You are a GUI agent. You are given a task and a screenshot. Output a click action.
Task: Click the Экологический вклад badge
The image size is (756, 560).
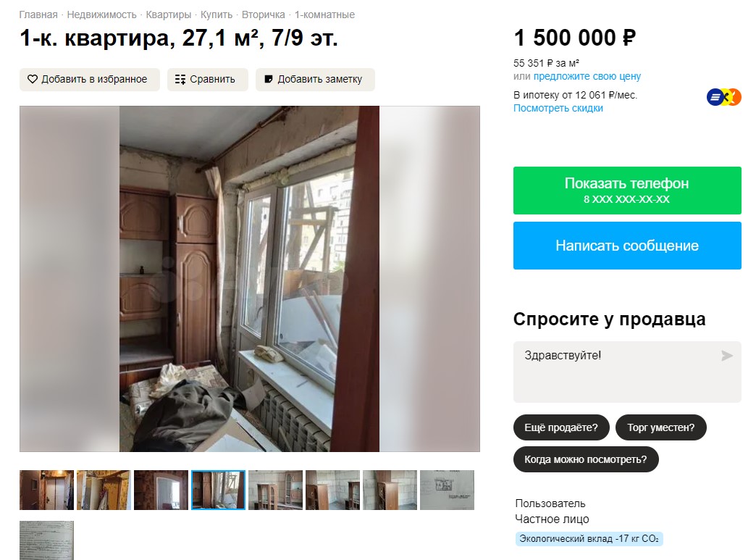click(x=589, y=539)
